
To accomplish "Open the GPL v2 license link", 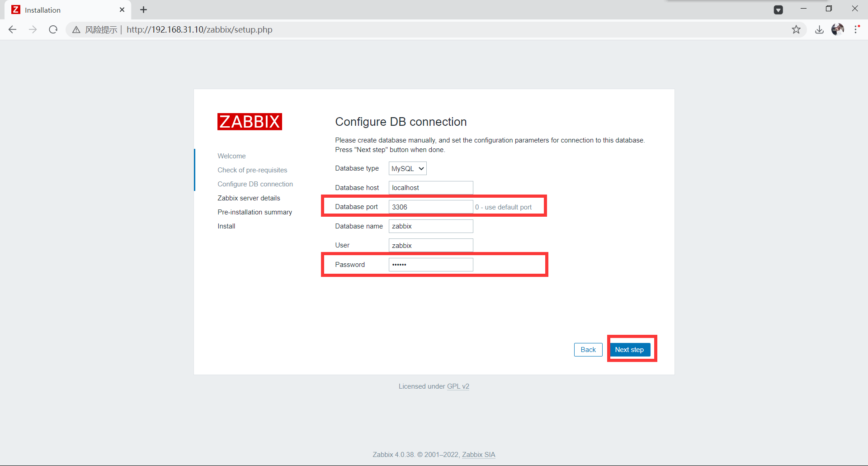I will (x=458, y=386).
